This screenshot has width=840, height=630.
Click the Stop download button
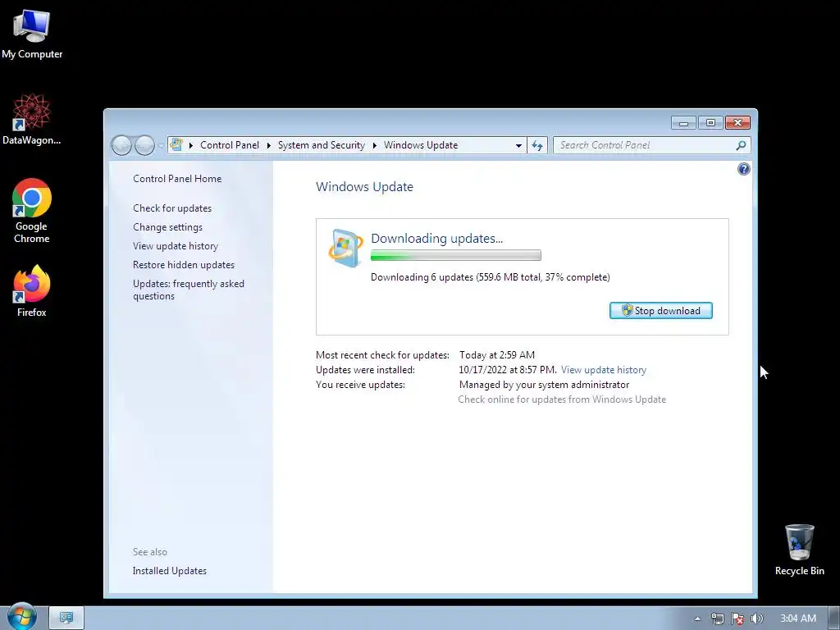pyautogui.click(x=660, y=311)
